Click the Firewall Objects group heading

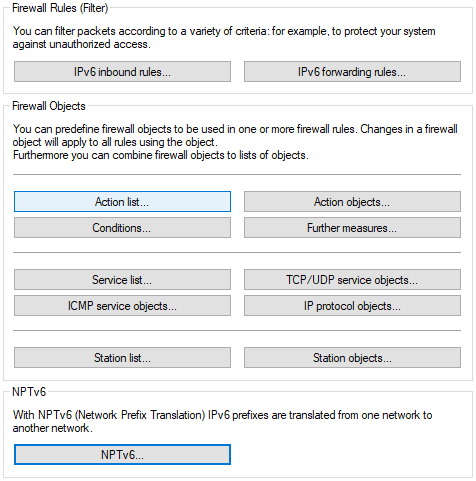pos(49,106)
